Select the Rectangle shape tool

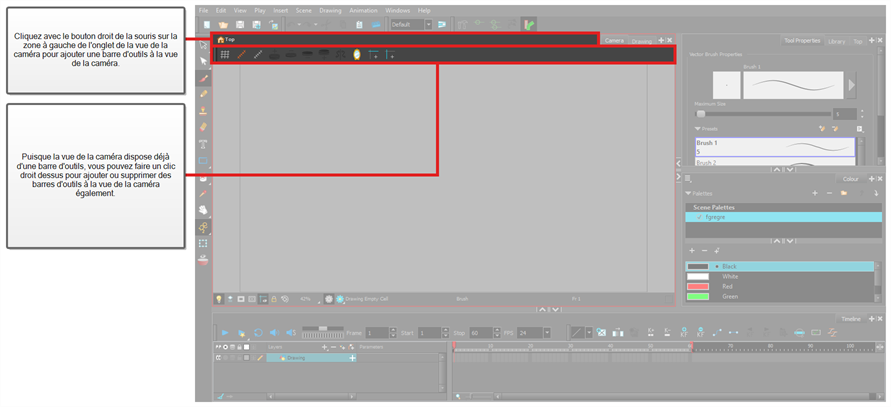pyautogui.click(x=203, y=160)
